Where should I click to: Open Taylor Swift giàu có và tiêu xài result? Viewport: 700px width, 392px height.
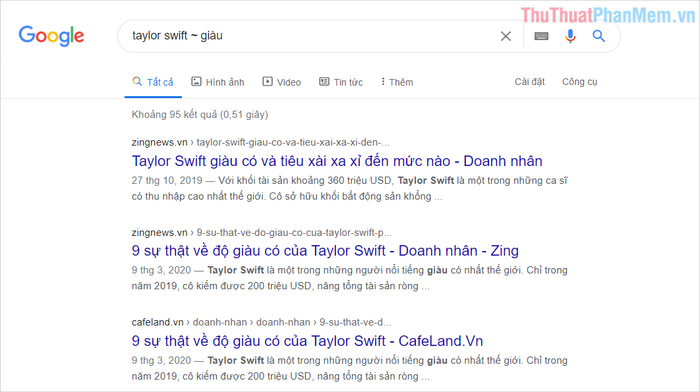(337, 161)
